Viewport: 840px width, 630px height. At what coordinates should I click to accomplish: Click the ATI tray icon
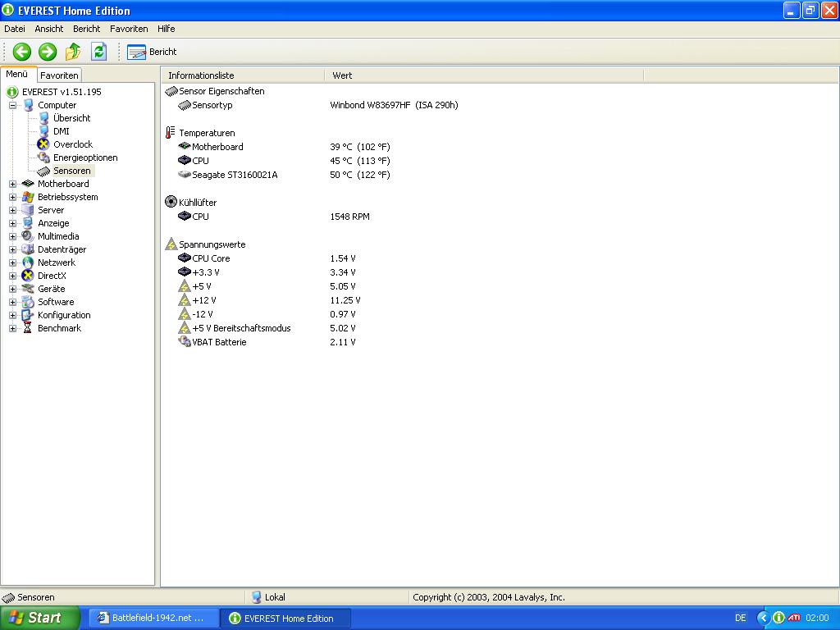[794, 618]
